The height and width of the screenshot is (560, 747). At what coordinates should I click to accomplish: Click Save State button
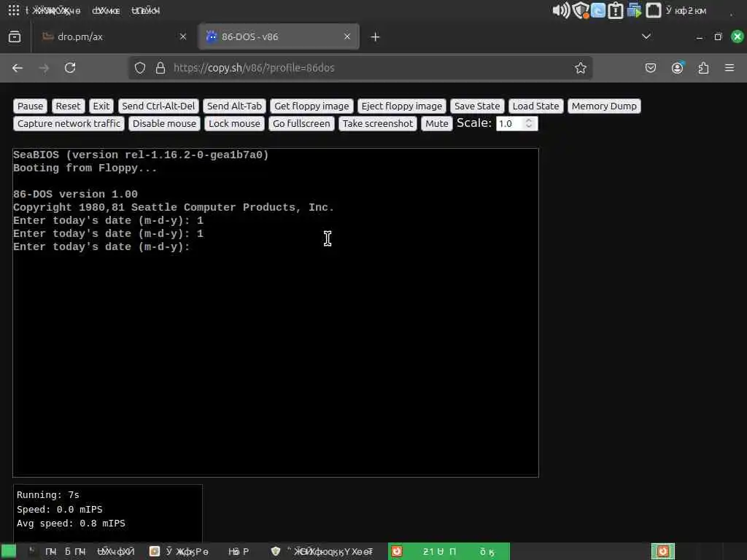pos(477,106)
